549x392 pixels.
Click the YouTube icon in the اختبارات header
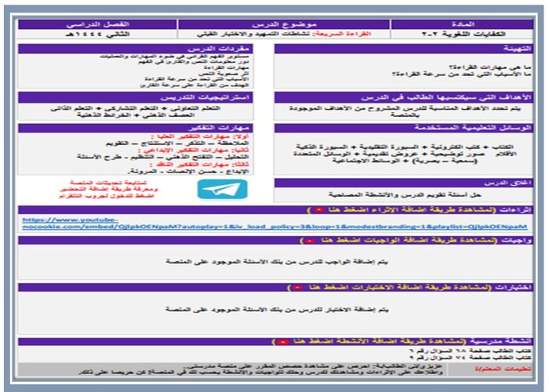point(297,288)
